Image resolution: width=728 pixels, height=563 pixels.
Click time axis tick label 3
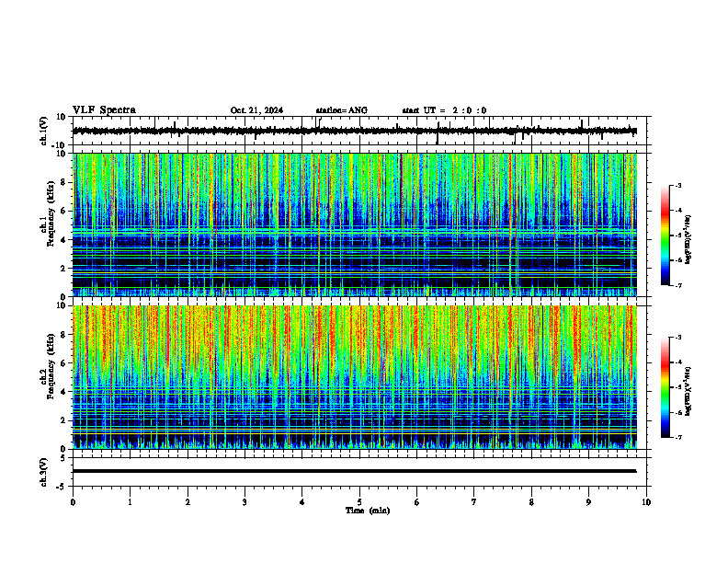[245, 502]
